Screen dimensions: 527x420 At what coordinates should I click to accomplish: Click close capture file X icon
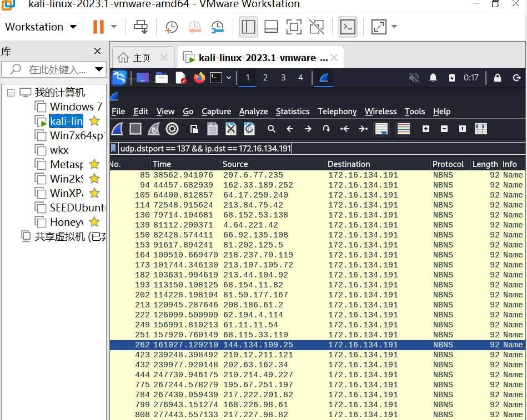[x=231, y=129]
